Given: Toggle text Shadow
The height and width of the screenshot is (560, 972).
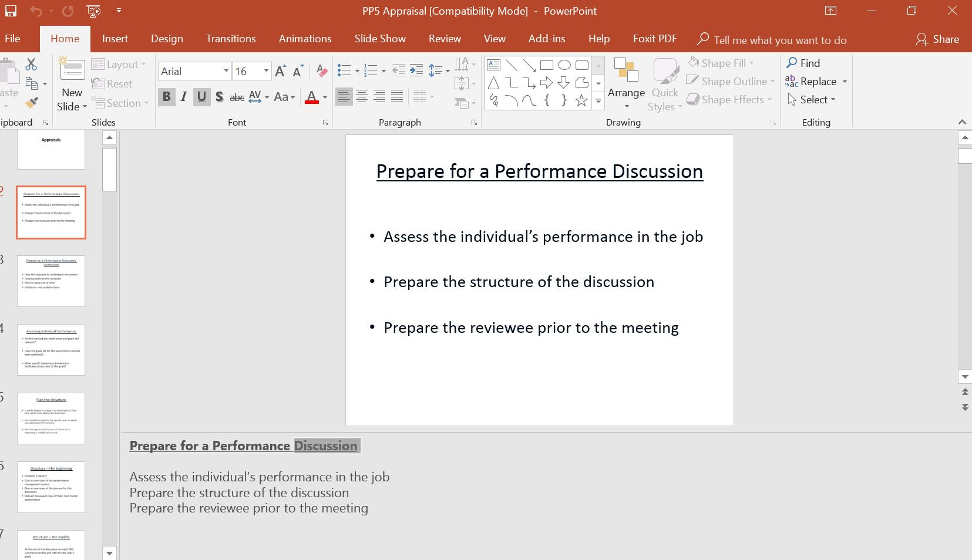Looking at the screenshot, I should 219,97.
